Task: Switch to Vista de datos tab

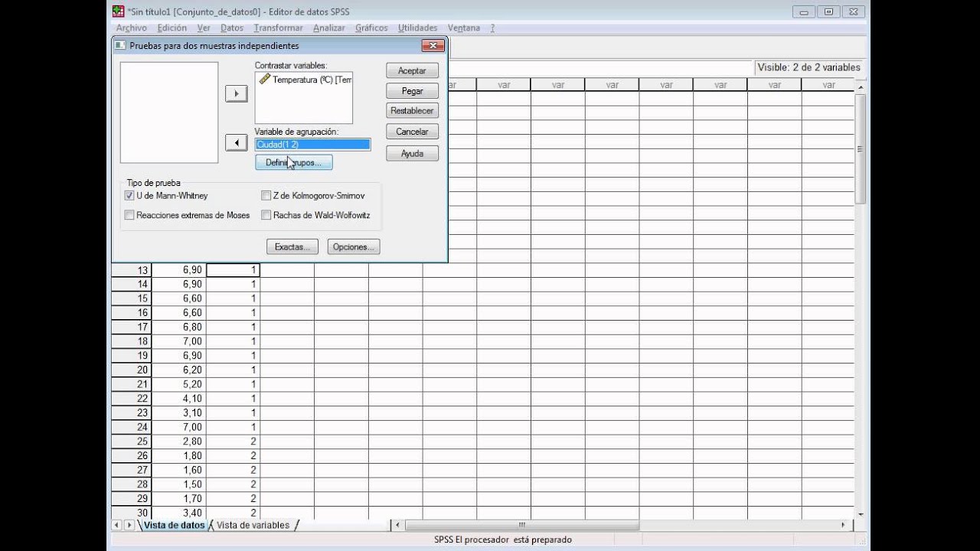Action: tap(174, 525)
